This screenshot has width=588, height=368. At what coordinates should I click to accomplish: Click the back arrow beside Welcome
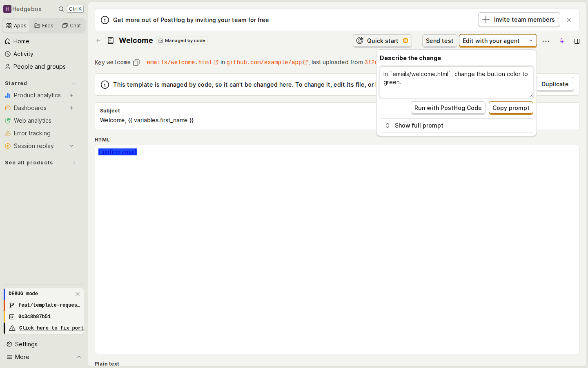[x=98, y=40]
